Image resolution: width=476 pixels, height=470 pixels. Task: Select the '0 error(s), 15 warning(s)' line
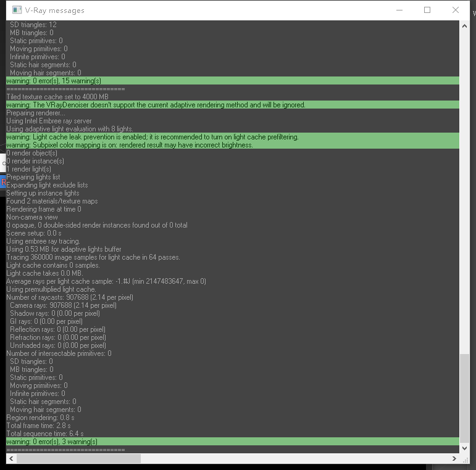pos(233,81)
